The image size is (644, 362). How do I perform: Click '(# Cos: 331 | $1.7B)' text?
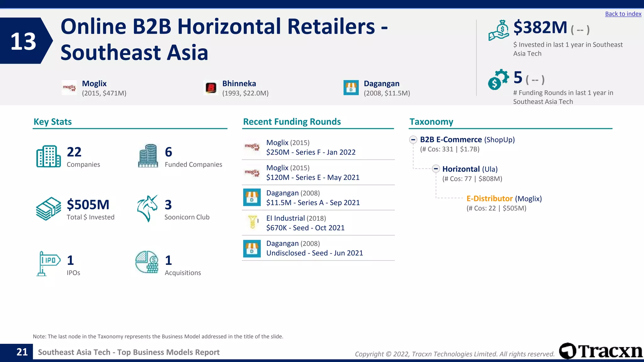coord(450,149)
